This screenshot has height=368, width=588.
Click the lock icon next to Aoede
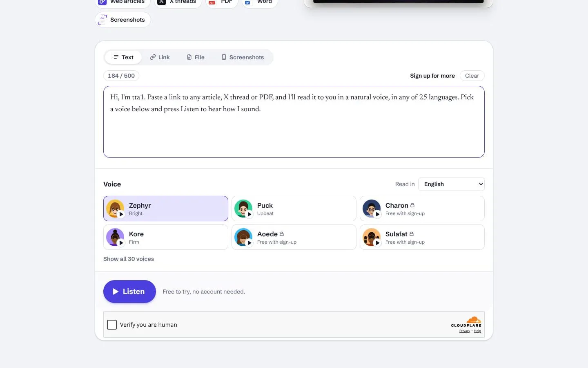click(282, 234)
